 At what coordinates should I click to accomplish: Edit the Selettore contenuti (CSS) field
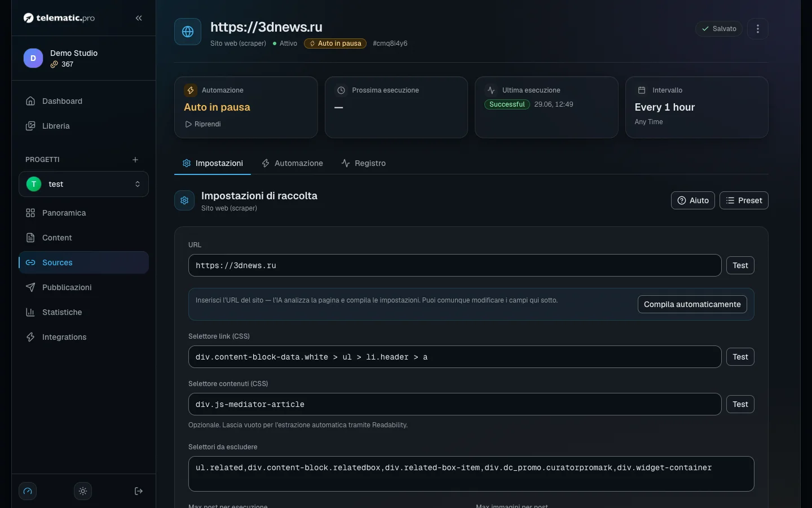455,404
